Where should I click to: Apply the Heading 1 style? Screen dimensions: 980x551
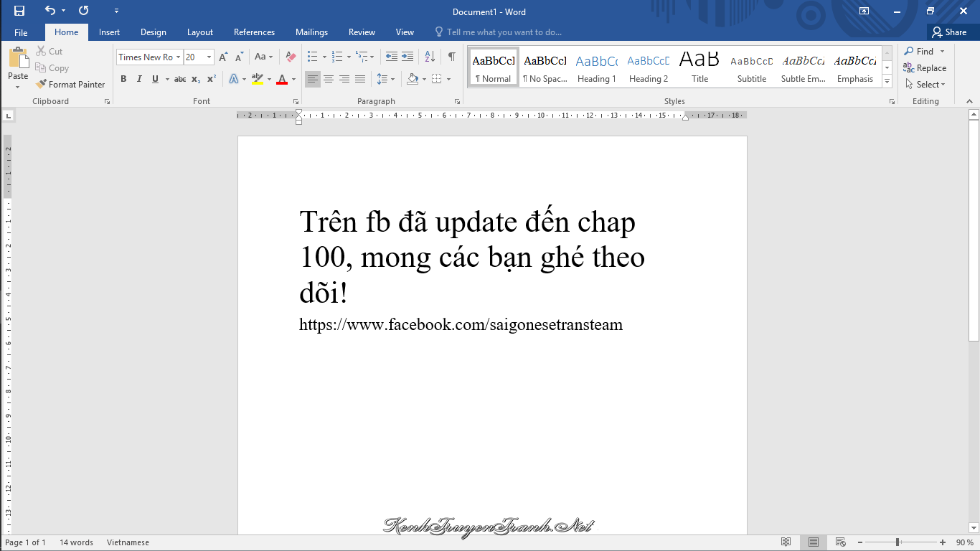pyautogui.click(x=597, y=67)
